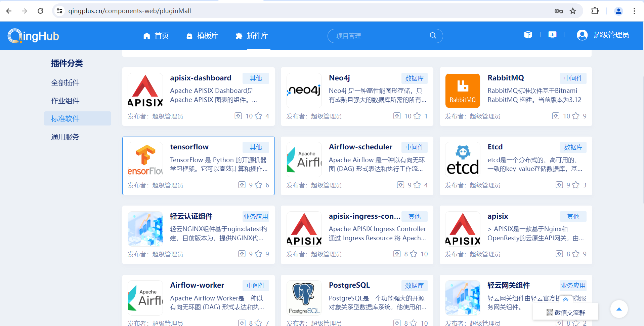
Task: Select 通用服务 category
Action: click(x=65, y=137)
